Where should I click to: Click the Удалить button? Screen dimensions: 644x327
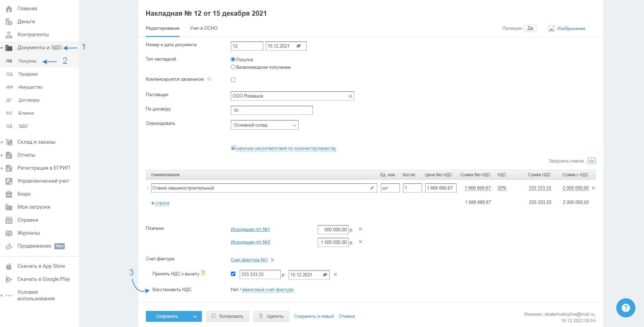click(271, 316)
